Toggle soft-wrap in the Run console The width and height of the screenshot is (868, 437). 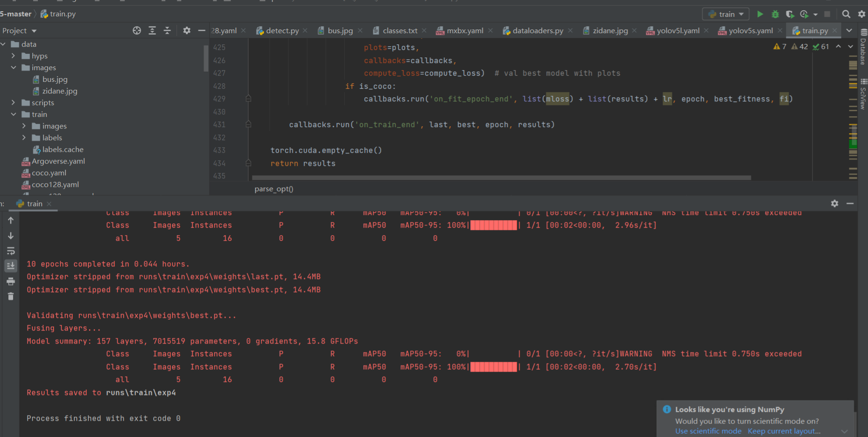tap(11, 251)
